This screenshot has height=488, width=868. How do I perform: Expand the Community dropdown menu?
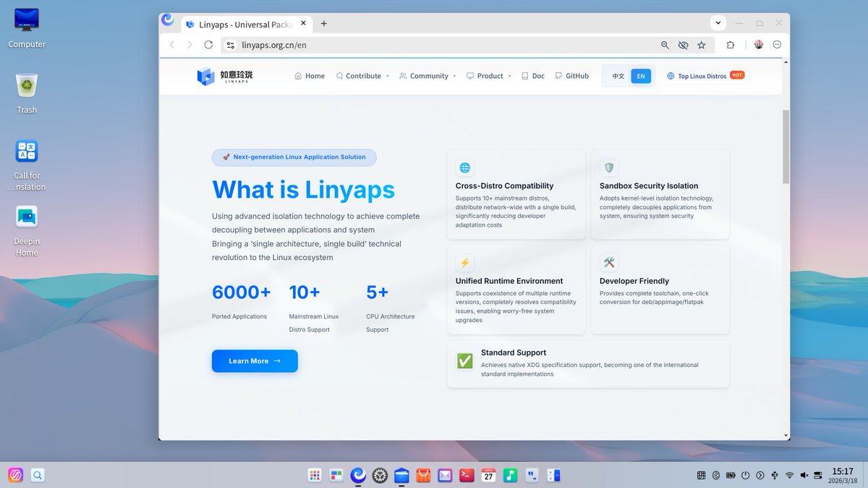(427, 75)
